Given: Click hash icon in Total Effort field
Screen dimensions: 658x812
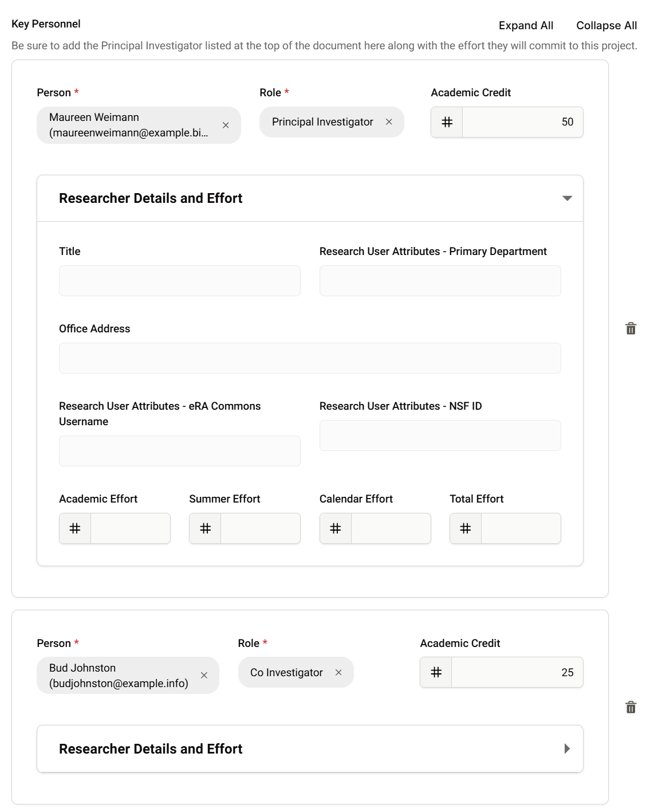Looking at the screenshot, I should [x=466, y=528].
